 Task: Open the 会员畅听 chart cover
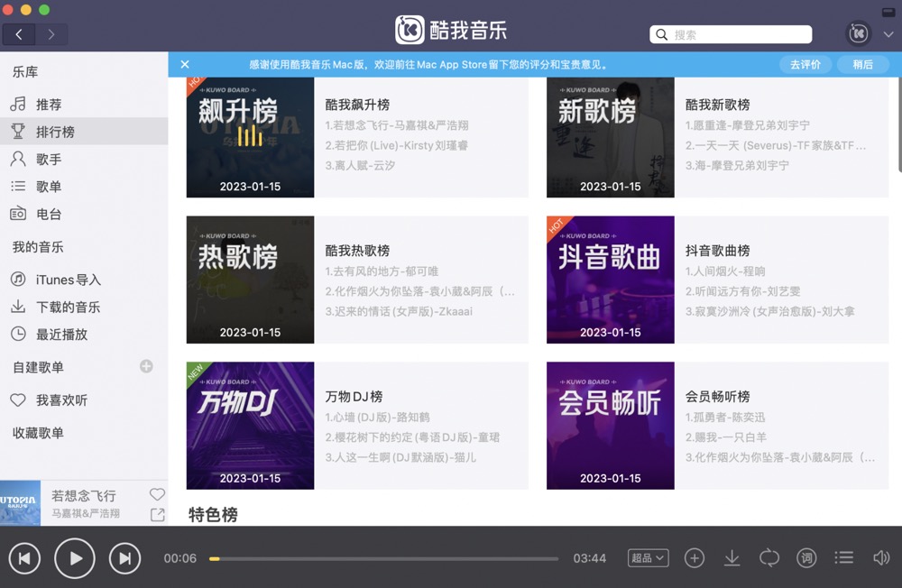pos(611,426)
